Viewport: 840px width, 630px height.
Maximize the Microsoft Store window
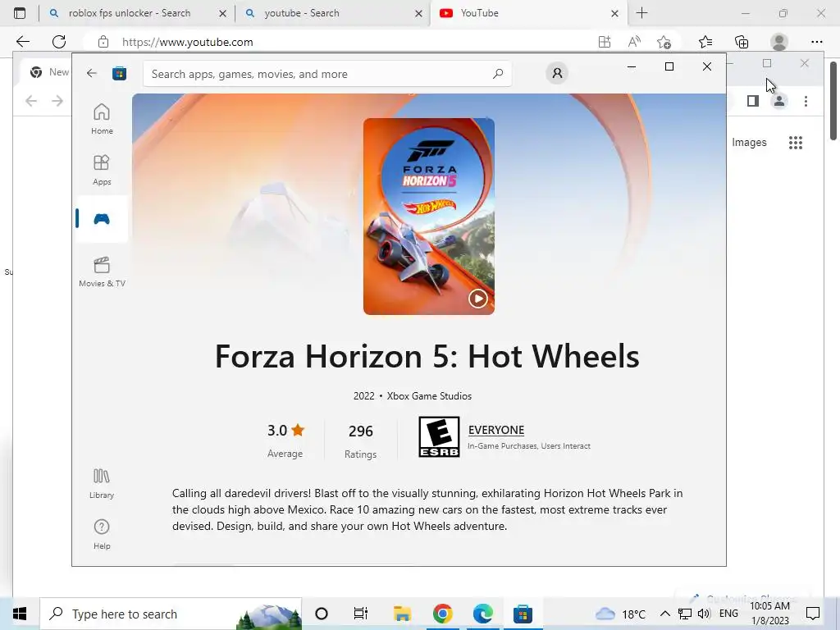click(669, 66)
